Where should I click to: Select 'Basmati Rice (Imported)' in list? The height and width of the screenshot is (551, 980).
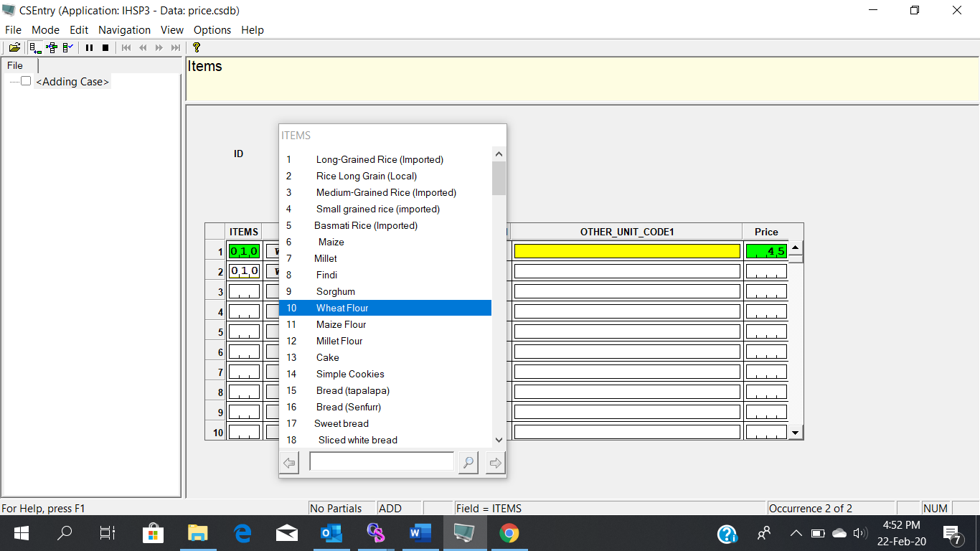(385, 225)
